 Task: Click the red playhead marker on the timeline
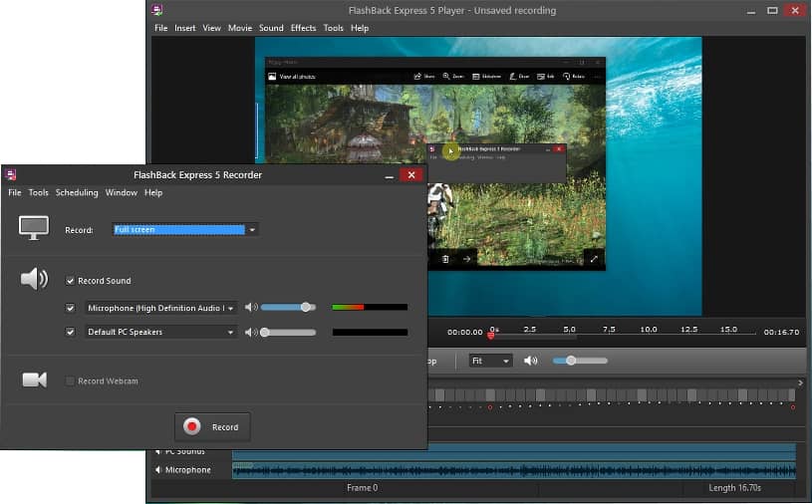click(490, 336)
